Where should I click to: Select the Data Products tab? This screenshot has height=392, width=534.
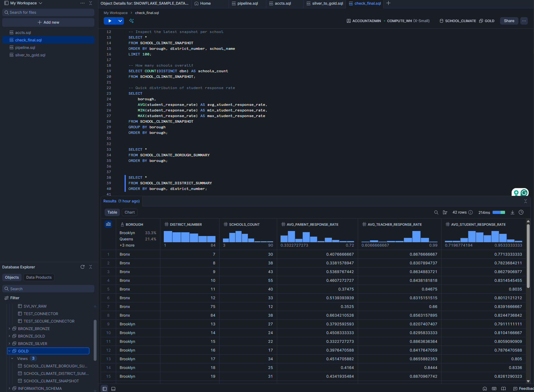[x=39, y=277]
